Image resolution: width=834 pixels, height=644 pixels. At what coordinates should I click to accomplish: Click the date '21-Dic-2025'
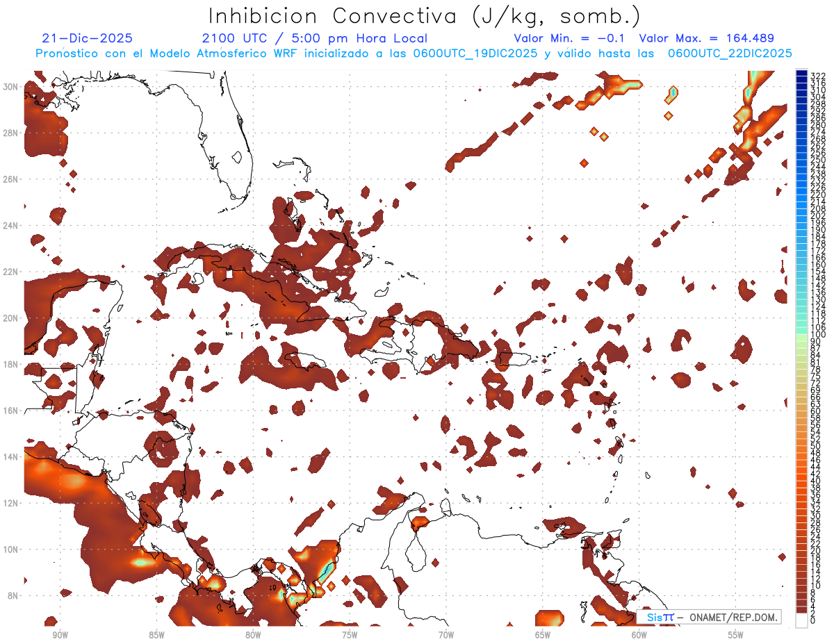[88, 39]
